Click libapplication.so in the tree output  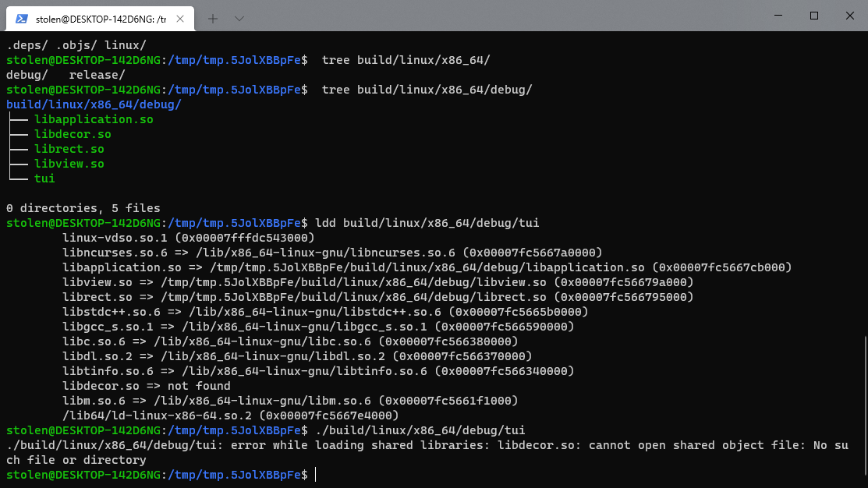point(94,119)
